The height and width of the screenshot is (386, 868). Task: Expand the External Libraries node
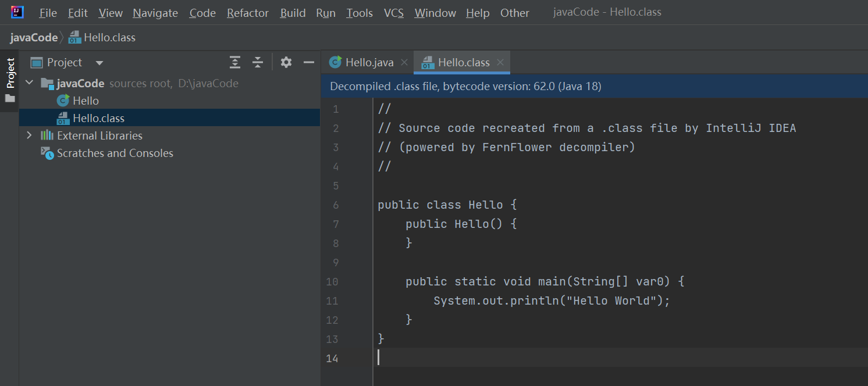[30, 135]
